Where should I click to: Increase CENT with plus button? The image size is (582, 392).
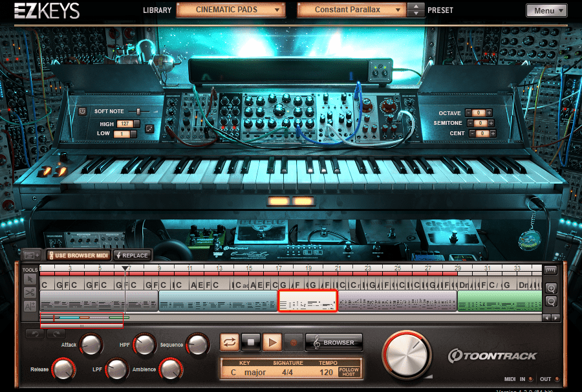tap(493, 133)
